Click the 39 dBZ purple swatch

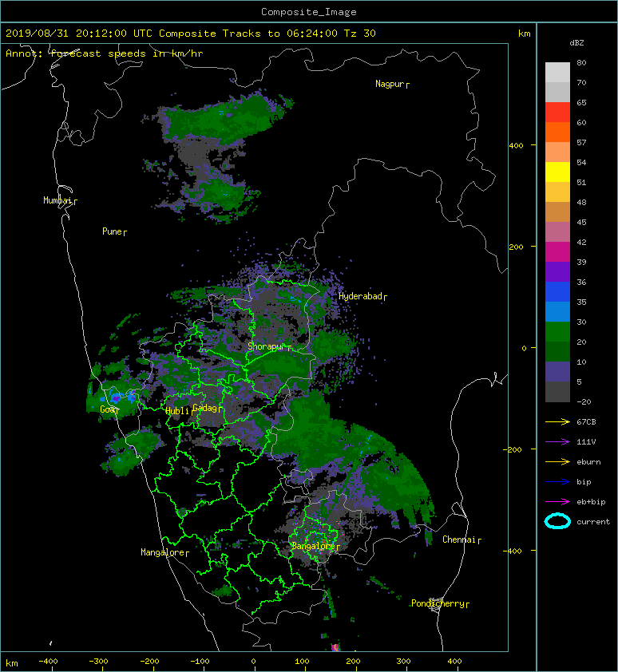click(557, 272)
